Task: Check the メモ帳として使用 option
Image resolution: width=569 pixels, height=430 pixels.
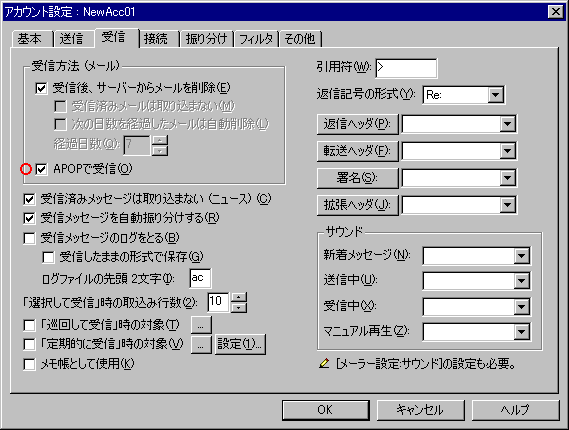Action: pyautogui.click(x=29, y=364)
